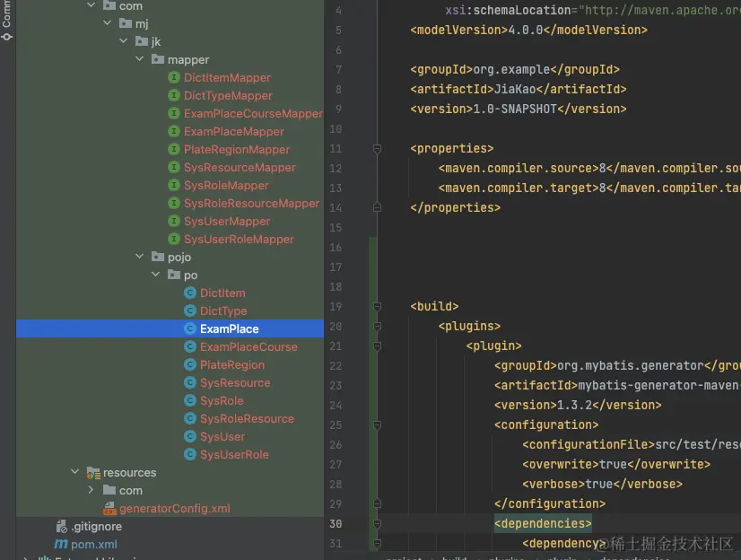Viewport: 741px width, 560px height.
Task: Click the SysRoleMapper interface icon
Action: (174, 185)
